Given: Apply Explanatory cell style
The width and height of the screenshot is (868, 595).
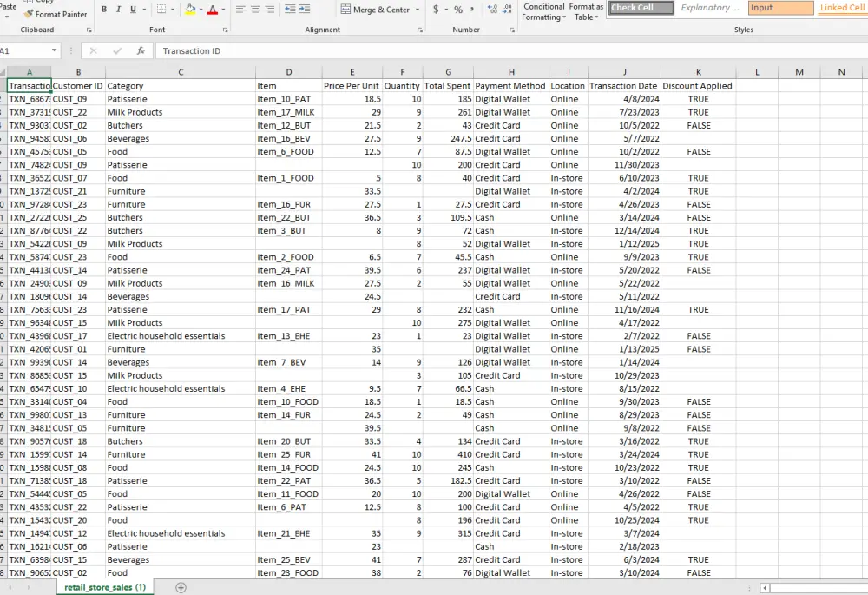Looking at the screenshot, I should [x=710, y=8].
